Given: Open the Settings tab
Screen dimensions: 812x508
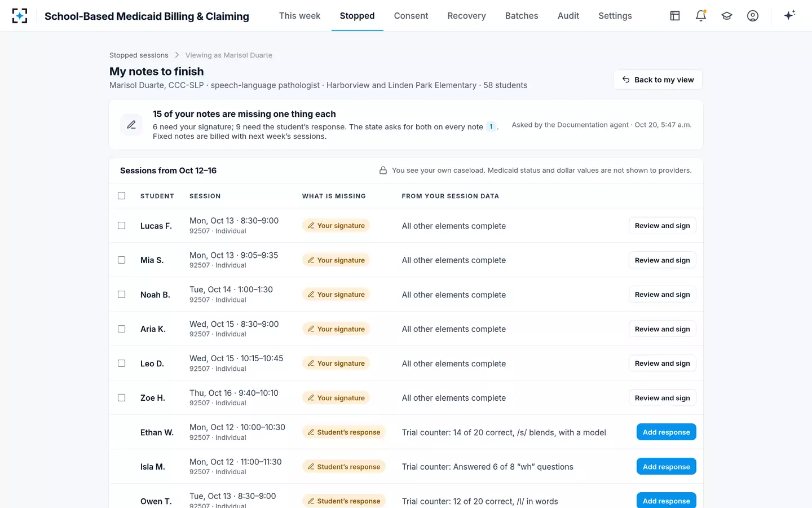Looking at the screenshot, I should (x=615, y=16).
